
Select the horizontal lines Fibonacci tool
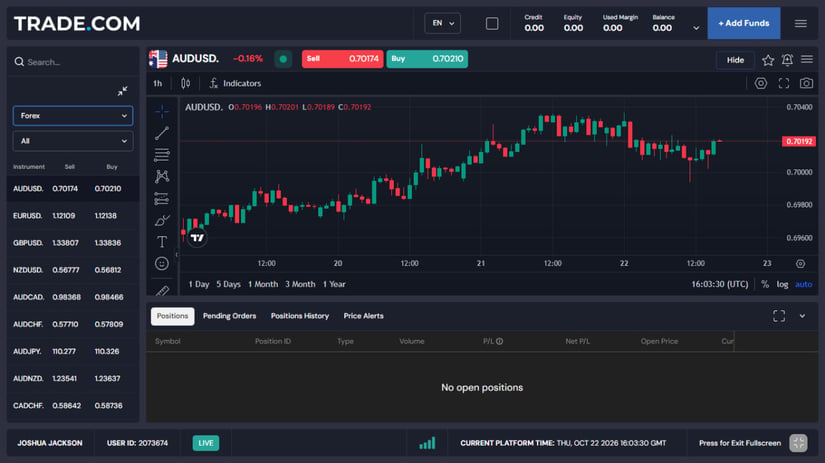[x=162, y=155]
